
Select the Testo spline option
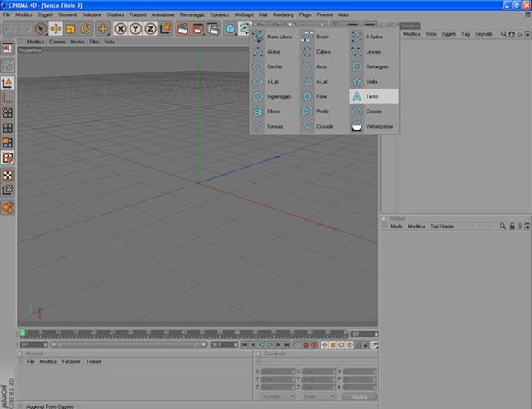[x=373, y=96]
